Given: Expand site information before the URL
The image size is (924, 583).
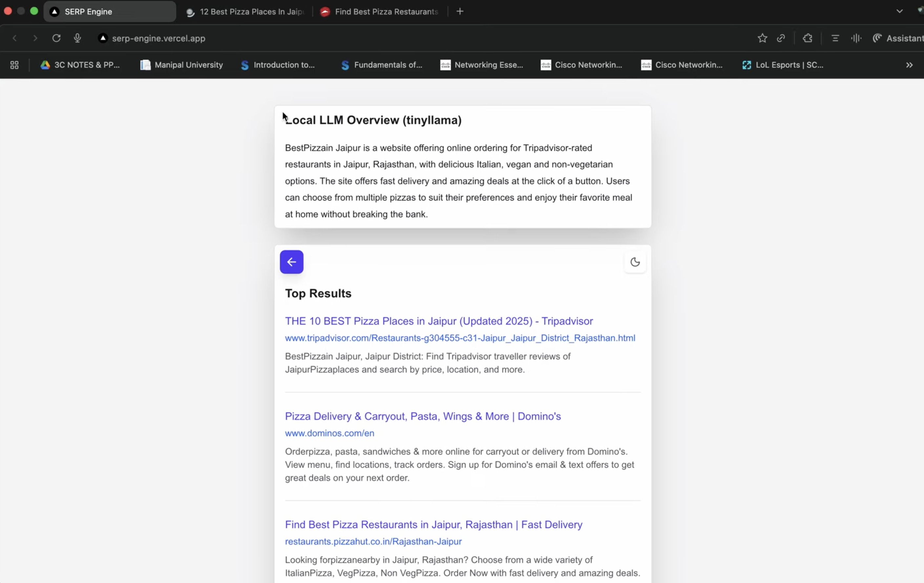Looking at the screenshot, I should [x=102, y=38].
